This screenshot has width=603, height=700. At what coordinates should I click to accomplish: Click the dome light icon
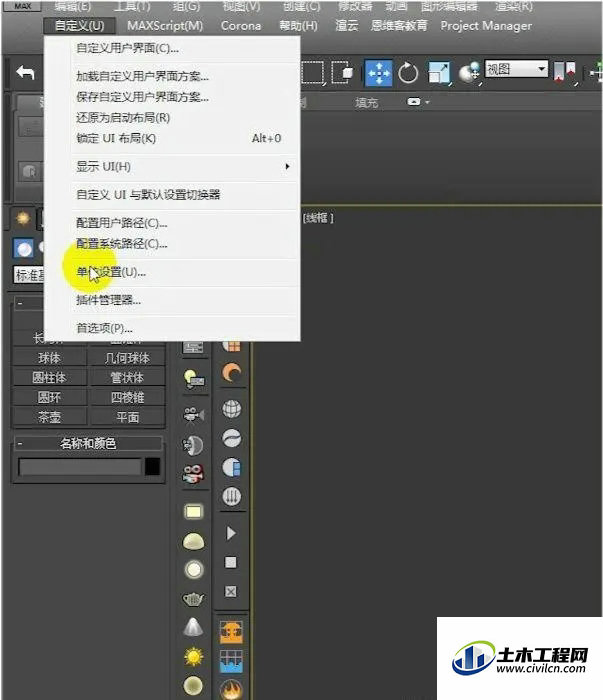(x=194, y=541)
